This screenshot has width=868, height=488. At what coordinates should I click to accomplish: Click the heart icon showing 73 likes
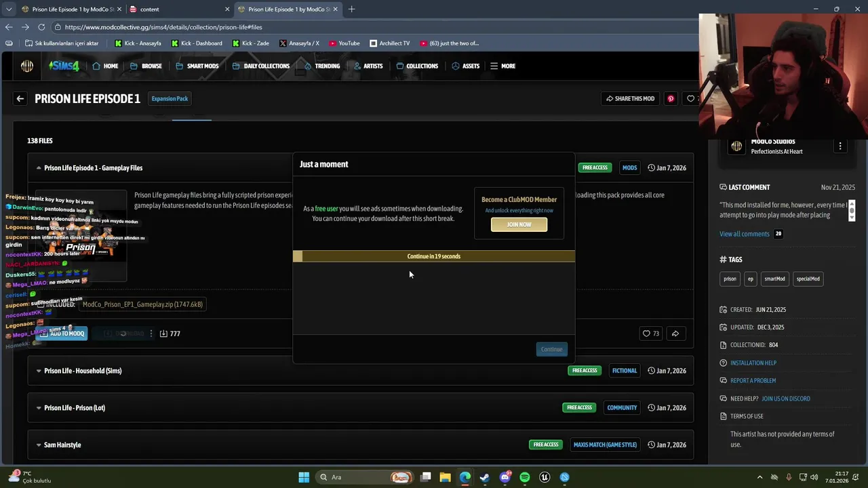(x=646, y=333)
